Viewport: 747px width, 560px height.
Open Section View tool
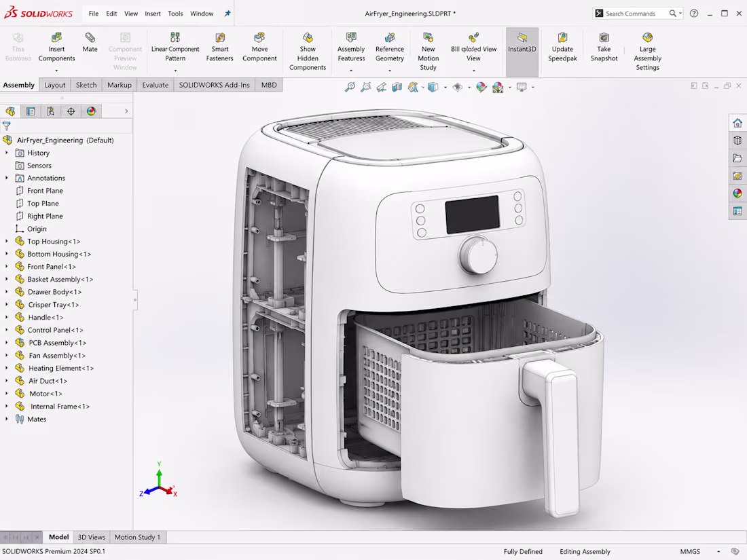click(x=397, y=87)
